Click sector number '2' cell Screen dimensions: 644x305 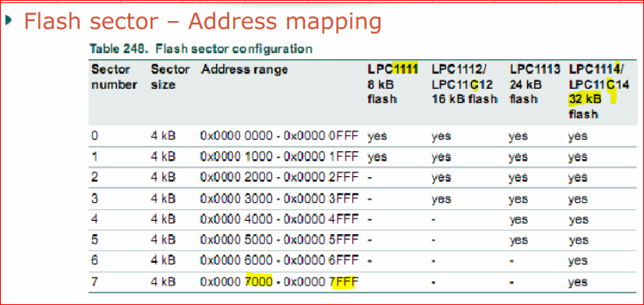[94, 178]
